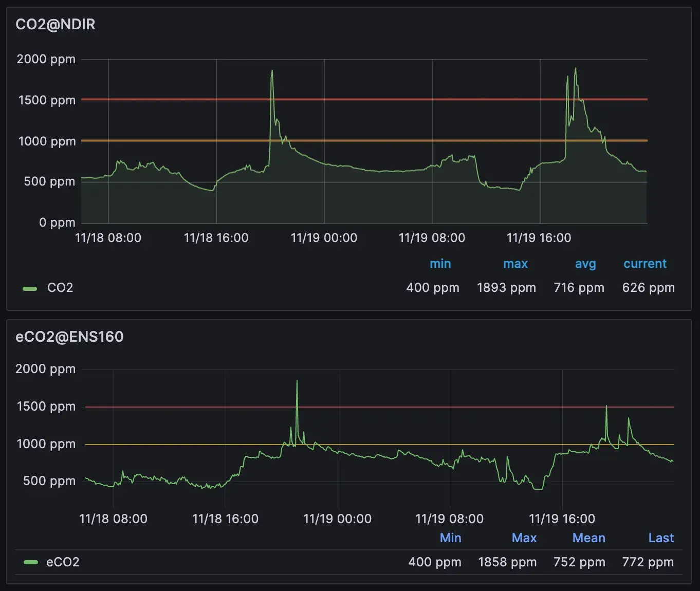Sort CO2 legend by current column
This screenshot has height=591, width=700.
(x=644, y=264)
